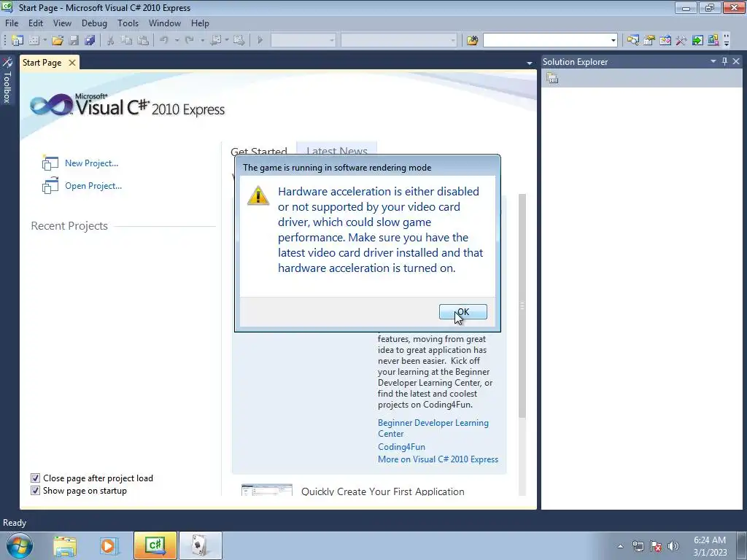The image size is (747, 560).
Task: Open the 'Beginner Developer Learning Center' link
Action: 433,428
